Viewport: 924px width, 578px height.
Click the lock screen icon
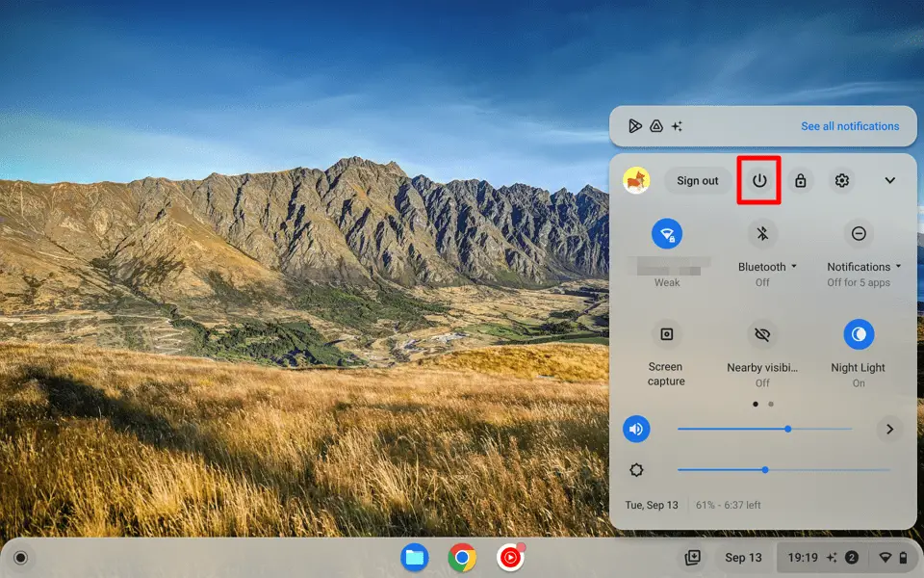[800, 180]
